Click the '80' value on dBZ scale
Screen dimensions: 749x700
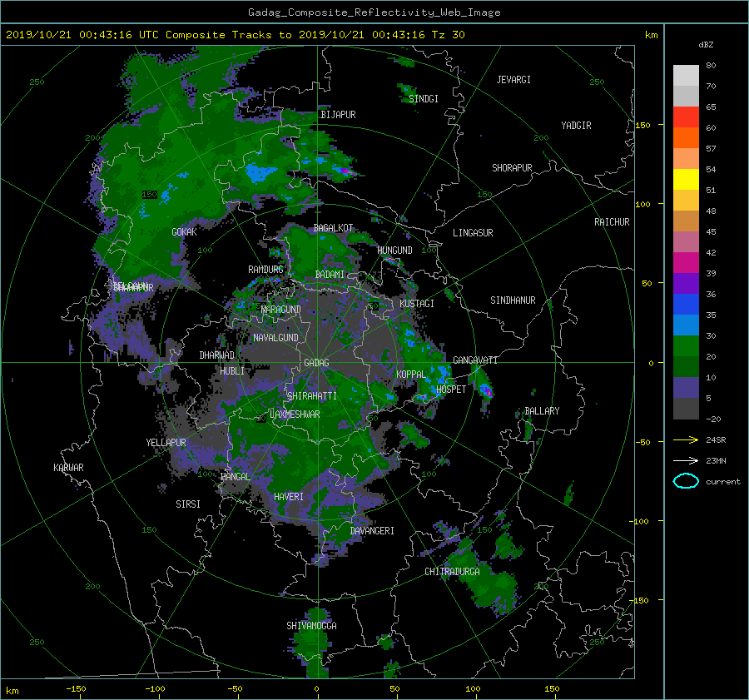click(x=711, y=66)
